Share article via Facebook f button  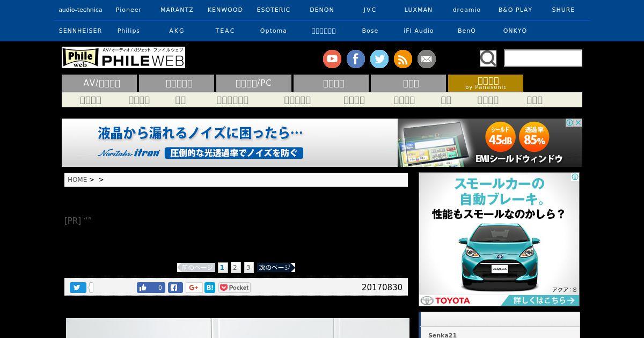[175, 288]
